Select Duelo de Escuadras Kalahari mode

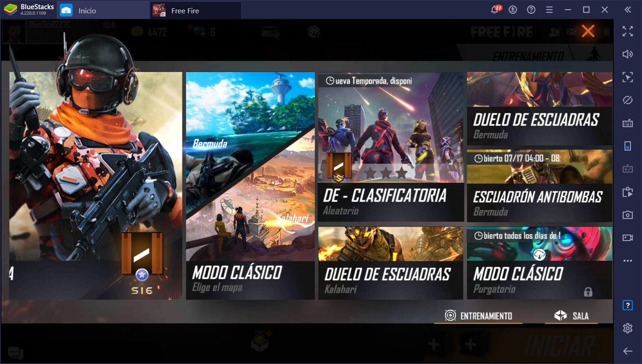point(391,263)
